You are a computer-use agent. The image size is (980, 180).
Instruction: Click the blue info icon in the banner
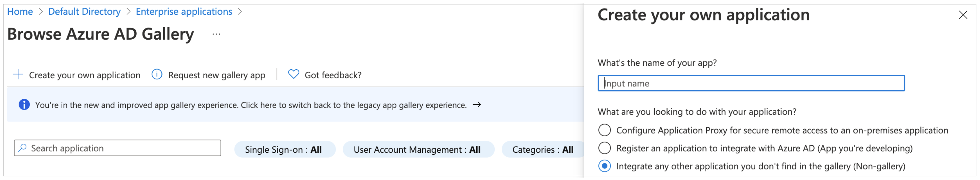click(24, 104)
